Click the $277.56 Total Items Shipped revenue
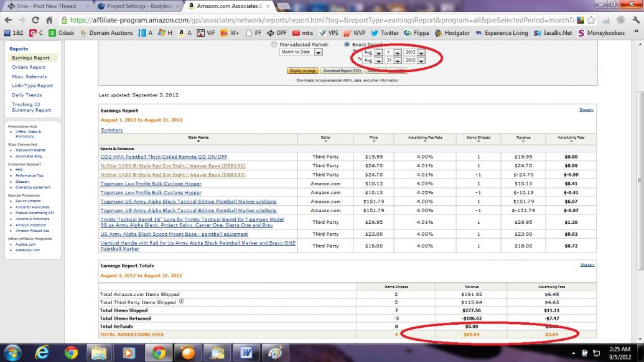This screenshot has width=644, height=362. (472, 311)
